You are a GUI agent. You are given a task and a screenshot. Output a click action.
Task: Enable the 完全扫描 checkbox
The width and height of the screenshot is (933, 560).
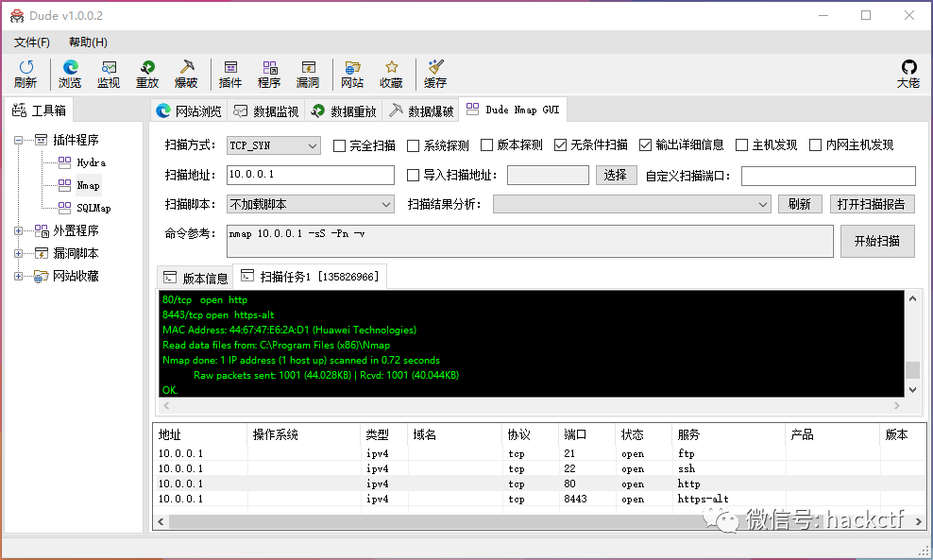coord(339,145)
